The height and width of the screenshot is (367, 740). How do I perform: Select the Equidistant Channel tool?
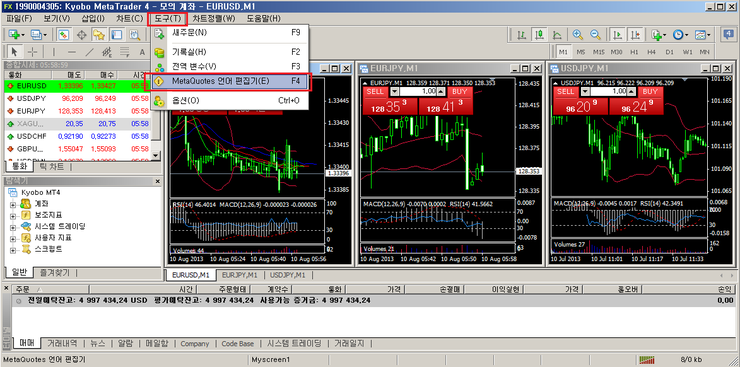[107, 52]
